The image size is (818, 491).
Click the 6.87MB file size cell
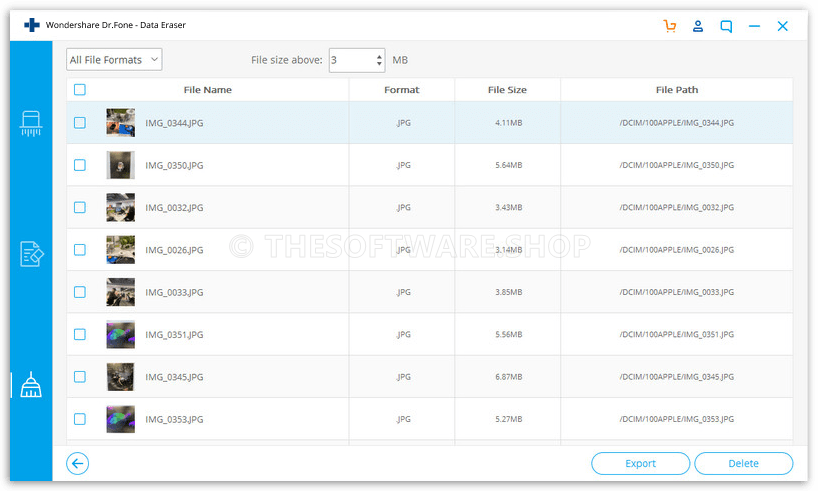click(509, 376)
